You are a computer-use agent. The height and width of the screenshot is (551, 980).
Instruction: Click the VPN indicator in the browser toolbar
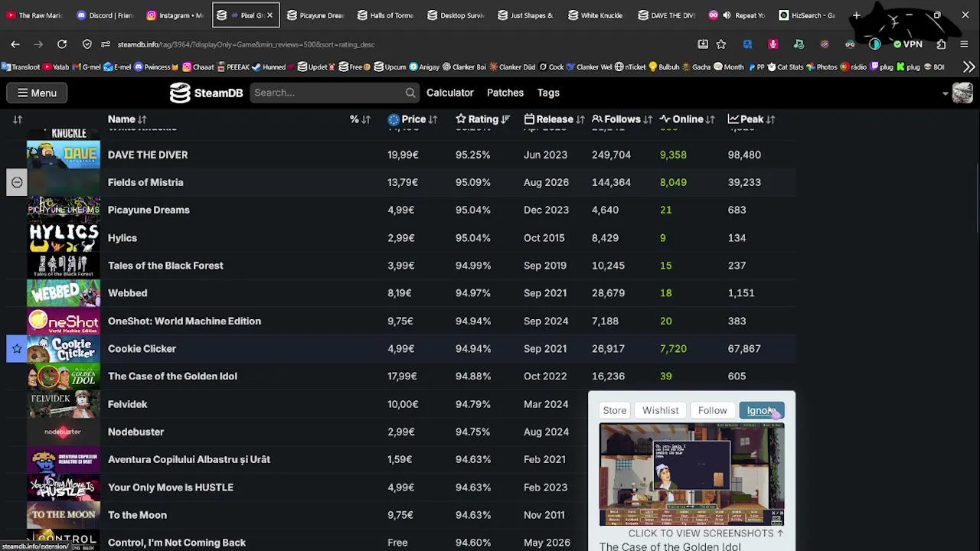907,44
